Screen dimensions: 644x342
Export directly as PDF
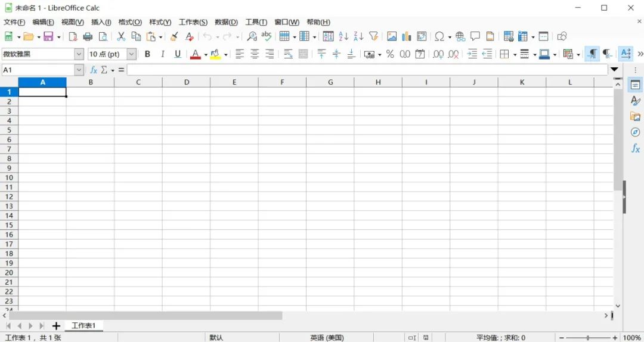point(73,36)
